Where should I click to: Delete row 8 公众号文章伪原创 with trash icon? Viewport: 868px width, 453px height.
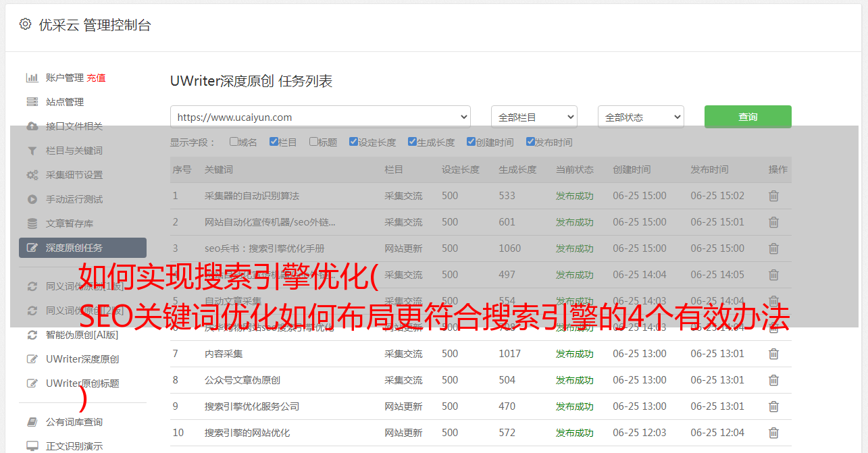coord(773,380)
